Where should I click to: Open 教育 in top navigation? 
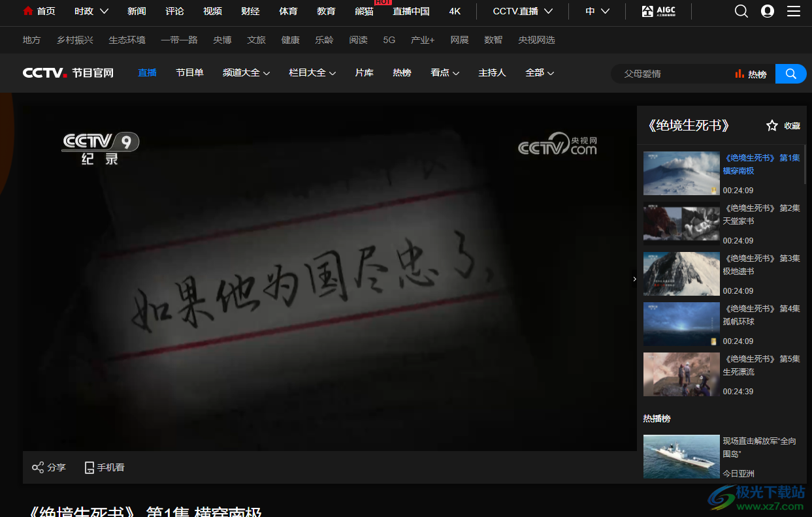coord(326,11)
